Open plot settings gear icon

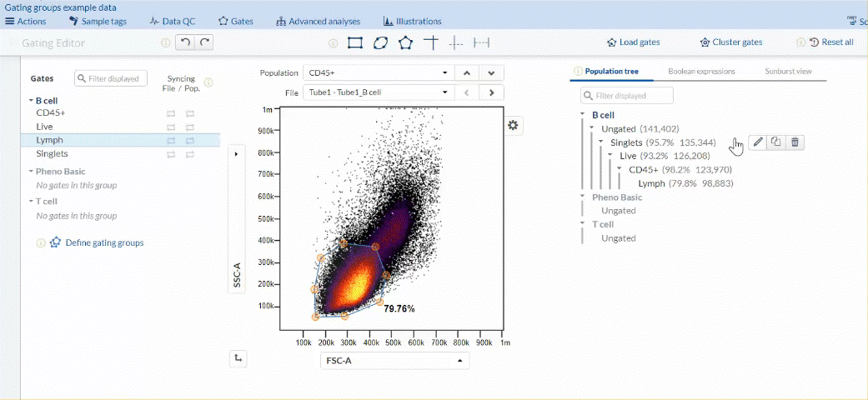tap(513, 125)
